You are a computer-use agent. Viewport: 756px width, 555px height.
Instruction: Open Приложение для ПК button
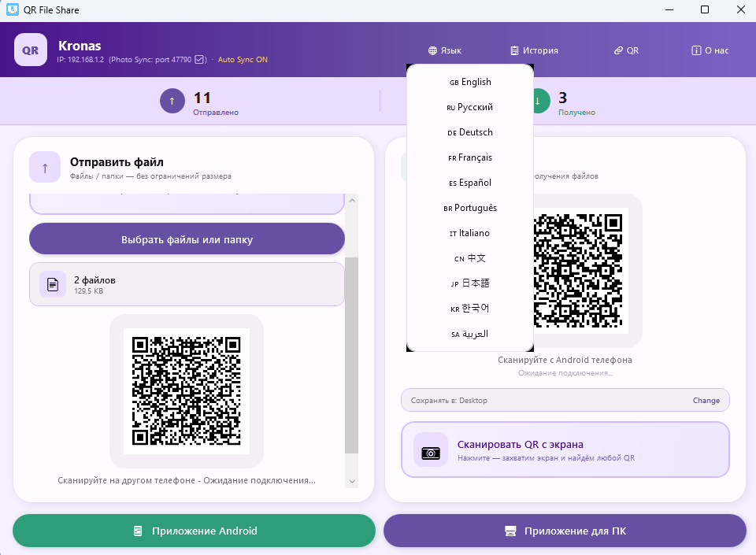tap(565, 531)
